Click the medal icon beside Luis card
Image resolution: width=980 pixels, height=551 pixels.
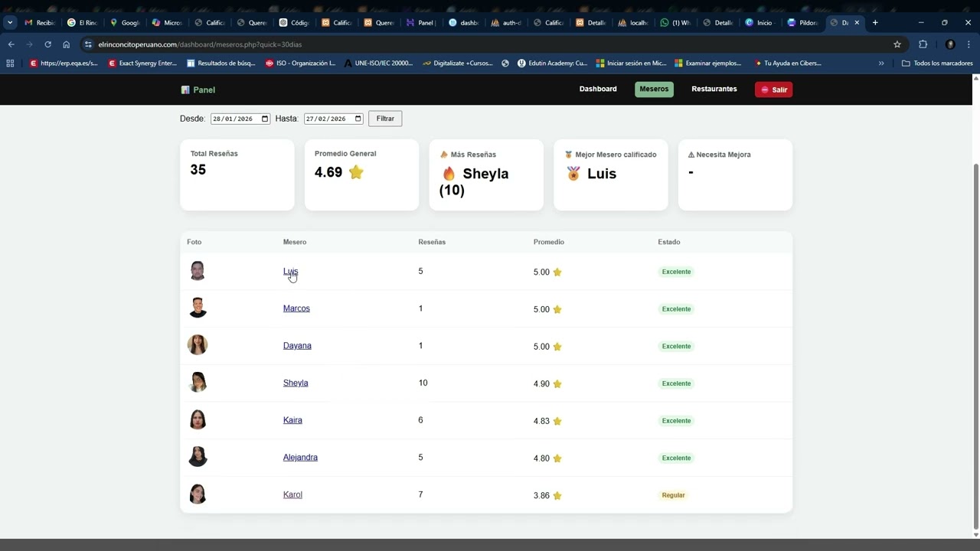pos(573,174)
